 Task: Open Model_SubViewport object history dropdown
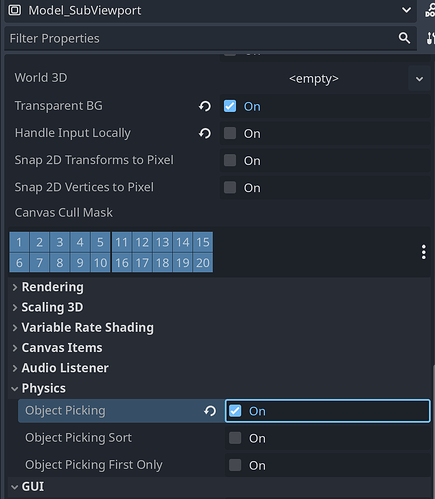[406, 10]
